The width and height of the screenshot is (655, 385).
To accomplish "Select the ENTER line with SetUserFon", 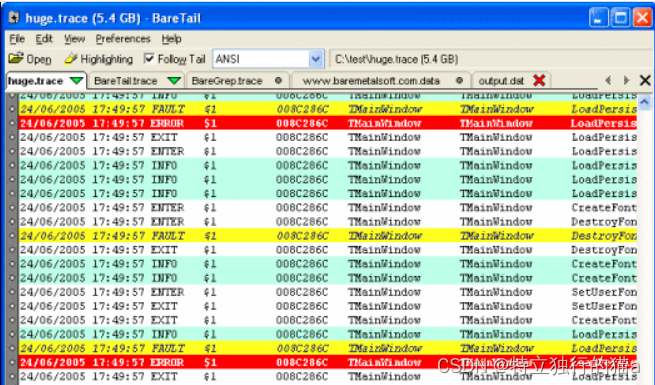I will click(x=328, y=292).
